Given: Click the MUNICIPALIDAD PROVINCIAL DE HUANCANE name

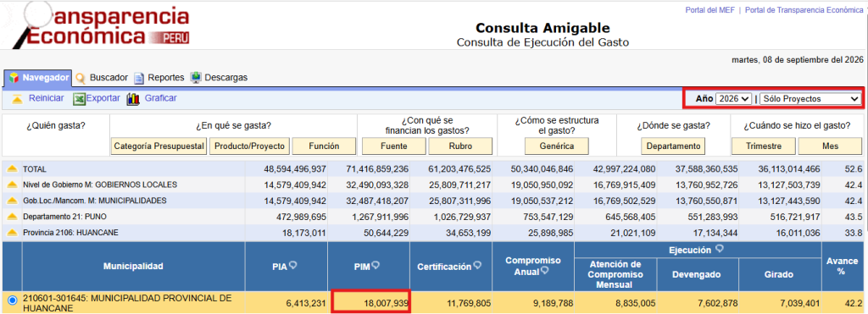Looking at the screenshot, I should (127, 303).
